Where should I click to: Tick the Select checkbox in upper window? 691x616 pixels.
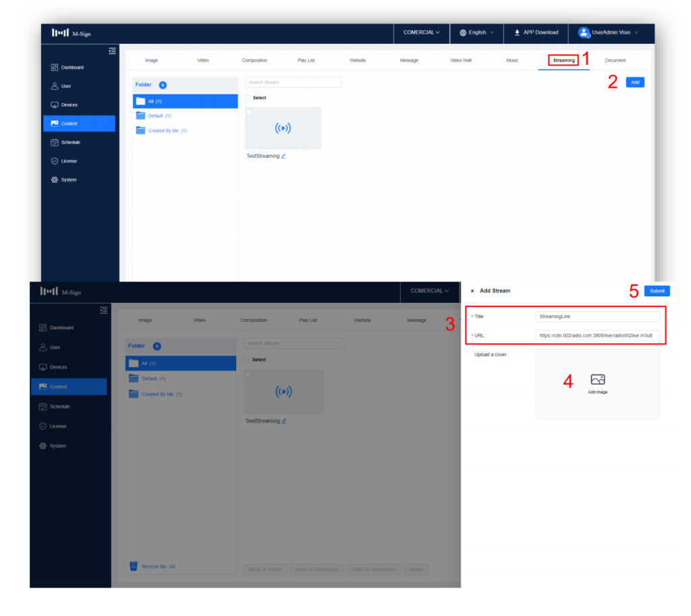(x=248, y=98)
